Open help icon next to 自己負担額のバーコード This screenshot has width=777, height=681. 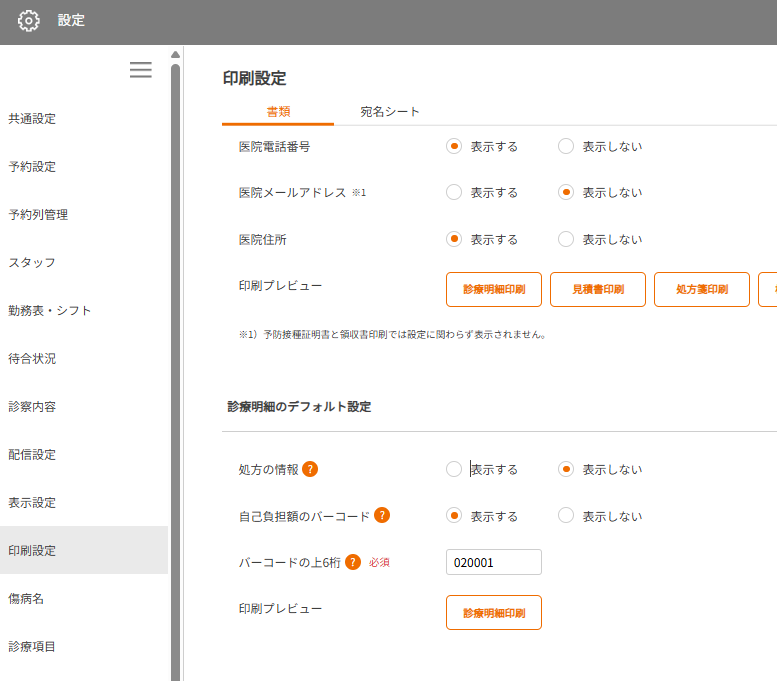coord(382,516)
